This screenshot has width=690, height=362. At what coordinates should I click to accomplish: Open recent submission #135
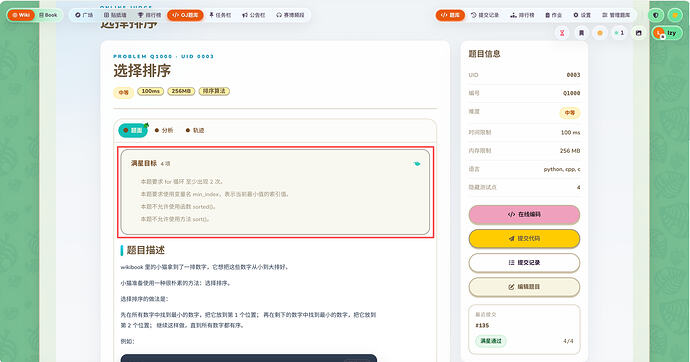(482, 325)
